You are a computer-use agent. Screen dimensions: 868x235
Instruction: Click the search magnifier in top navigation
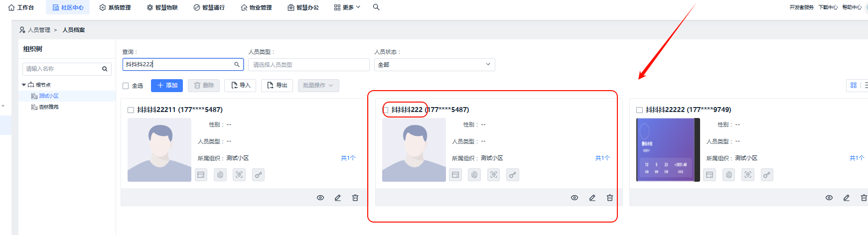pos(376,7)
